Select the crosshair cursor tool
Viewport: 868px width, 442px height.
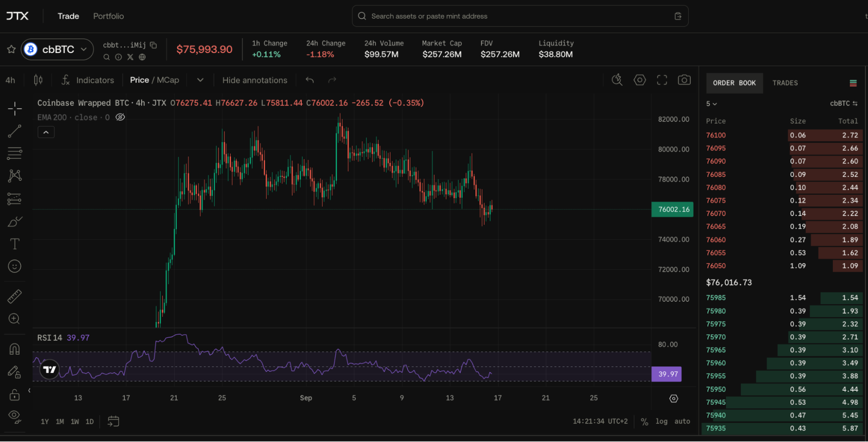click(x=15, y=109)
